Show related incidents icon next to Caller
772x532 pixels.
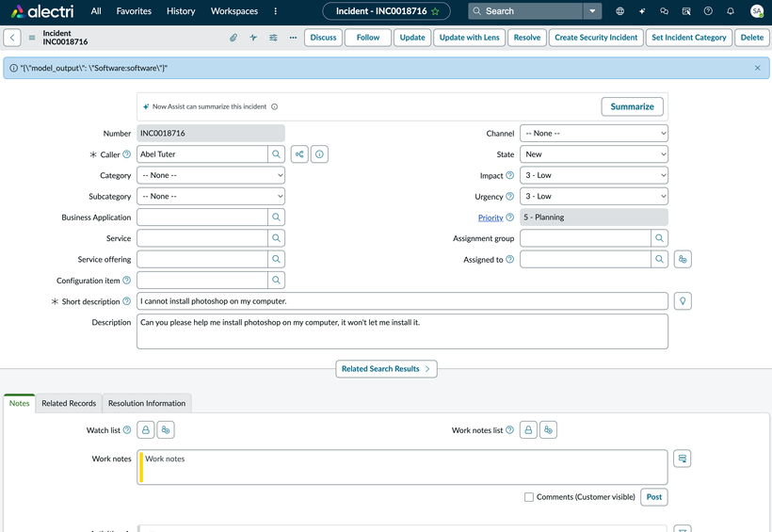pos(299,154)
